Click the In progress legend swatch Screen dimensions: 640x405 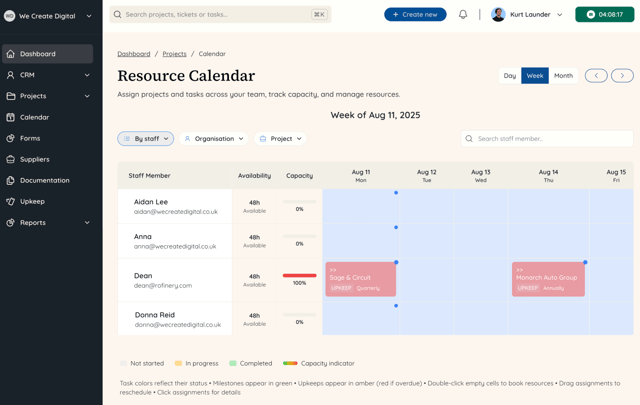pos(178,363)
